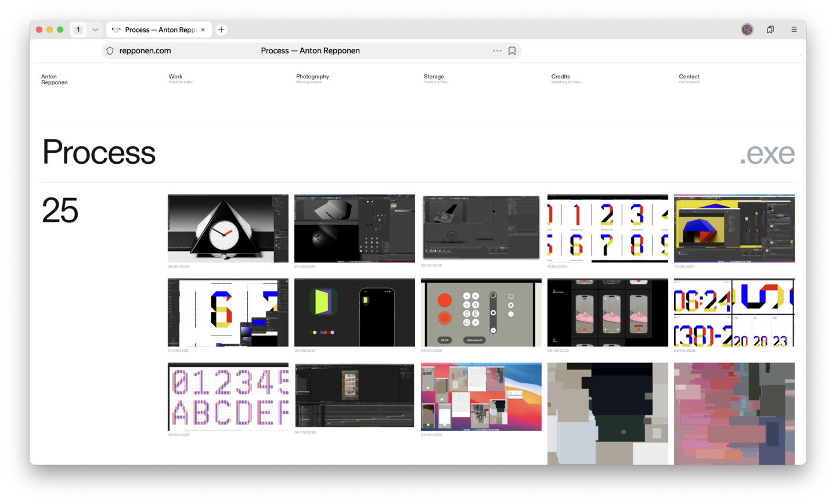Open the Credits page link
836x504 pixels.
(560, 77)
